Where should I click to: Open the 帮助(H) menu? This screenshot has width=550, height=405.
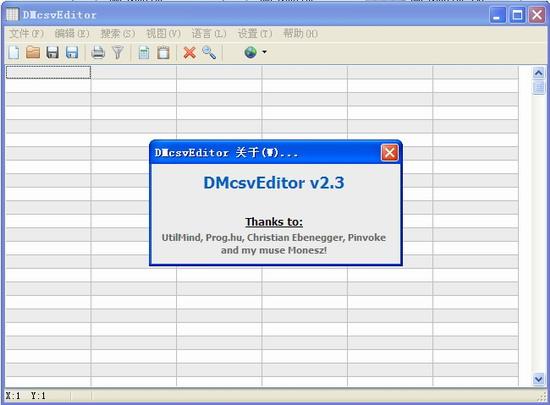point(301,34)
